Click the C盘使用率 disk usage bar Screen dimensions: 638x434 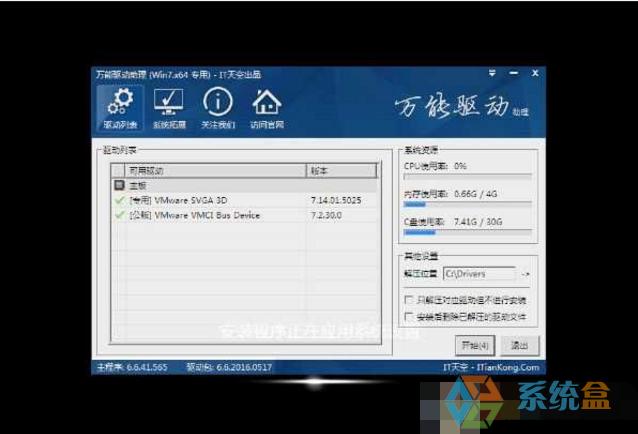pyautogui.click(x=466, y=232)
